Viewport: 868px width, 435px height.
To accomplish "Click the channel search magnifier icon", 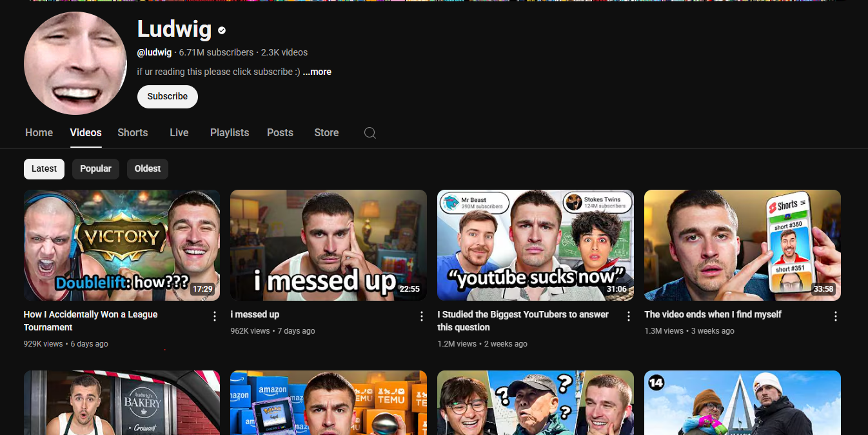I will coord(370,132).
